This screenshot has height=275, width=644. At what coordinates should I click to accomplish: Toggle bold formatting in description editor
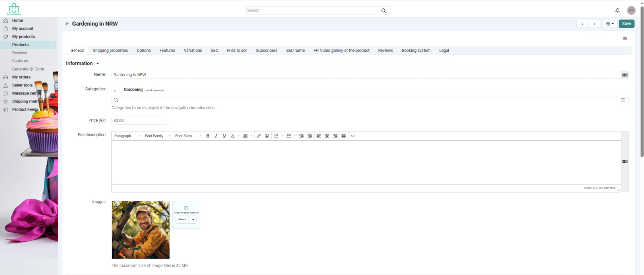click(207, 136)
